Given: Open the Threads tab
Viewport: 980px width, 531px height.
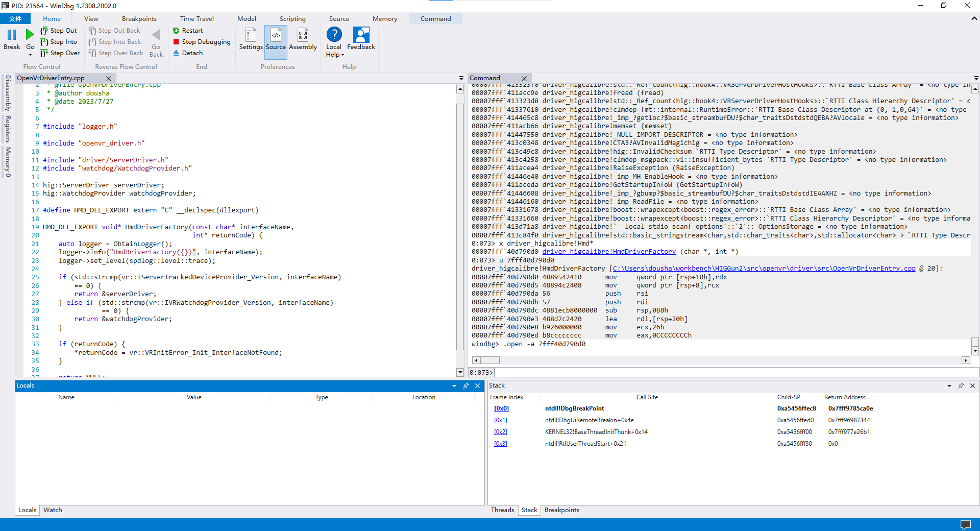Looking at the screenshot, I should (x=503, y=510).
